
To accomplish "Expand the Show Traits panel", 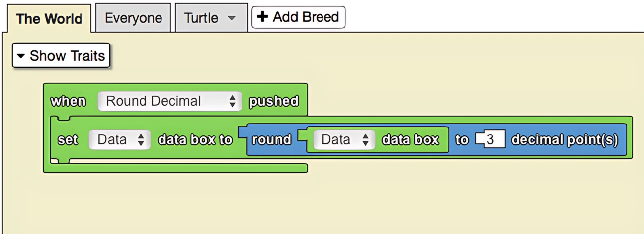I will pyautogui.click(x=61, y=56).
